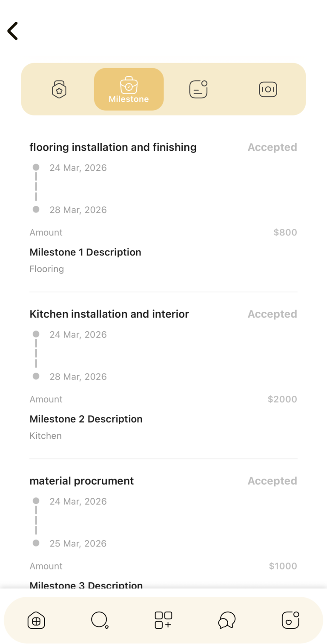Viewport: 327px width, 644px height.
Task: Select Kitchen installation and interior title
Action: click(x=109, y=314)
